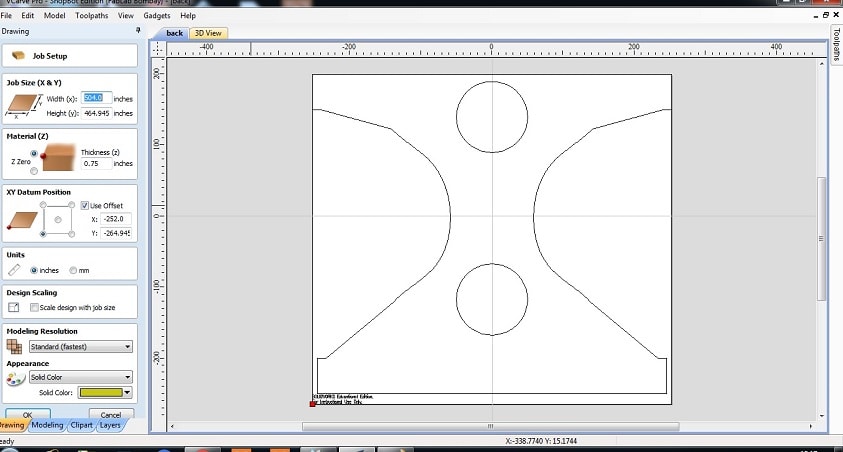Click the Job Setup block icon
This screenshot has height=452, width=843.
click(x=19, y=55)
